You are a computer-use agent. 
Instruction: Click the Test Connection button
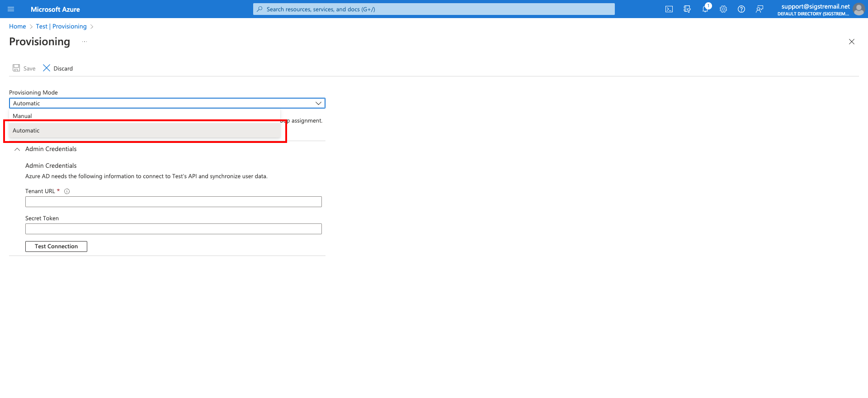pos(56,246)
